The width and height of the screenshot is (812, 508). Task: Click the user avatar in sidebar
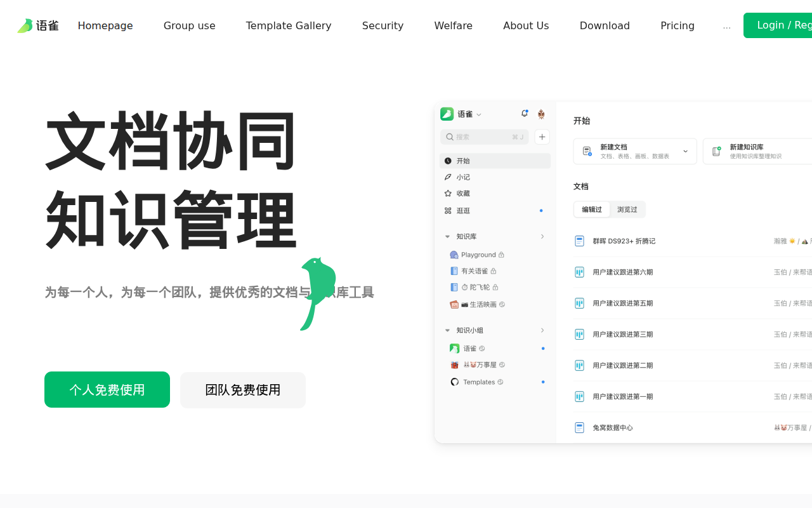(540, 114)
